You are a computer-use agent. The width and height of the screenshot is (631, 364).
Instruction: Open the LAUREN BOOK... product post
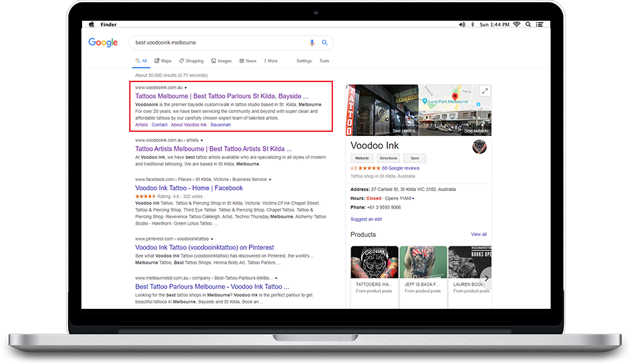coord(470,277)
